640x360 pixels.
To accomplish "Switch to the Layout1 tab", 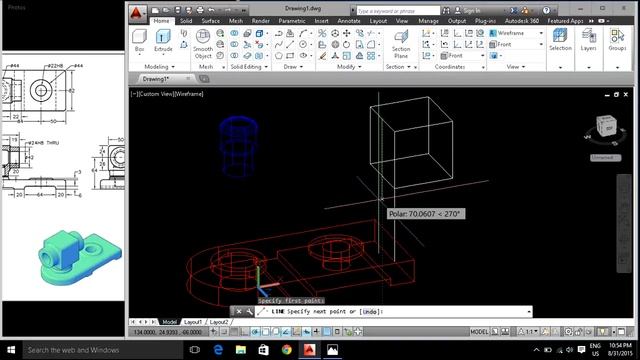I will (193, 322).
